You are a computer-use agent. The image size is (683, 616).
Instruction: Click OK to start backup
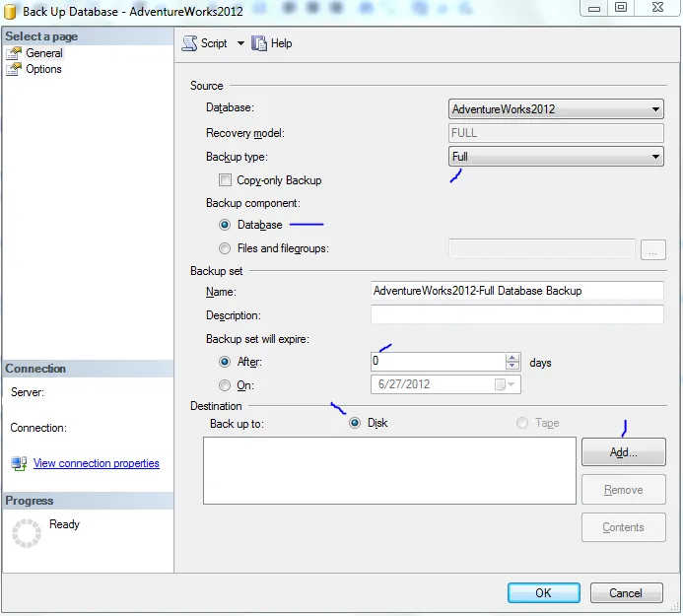click(544, 593)
